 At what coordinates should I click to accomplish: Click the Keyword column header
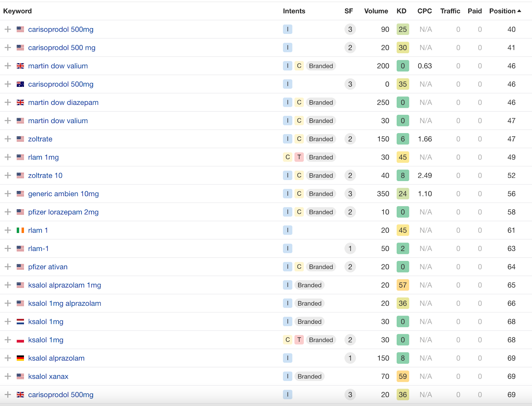pos(17,11)
